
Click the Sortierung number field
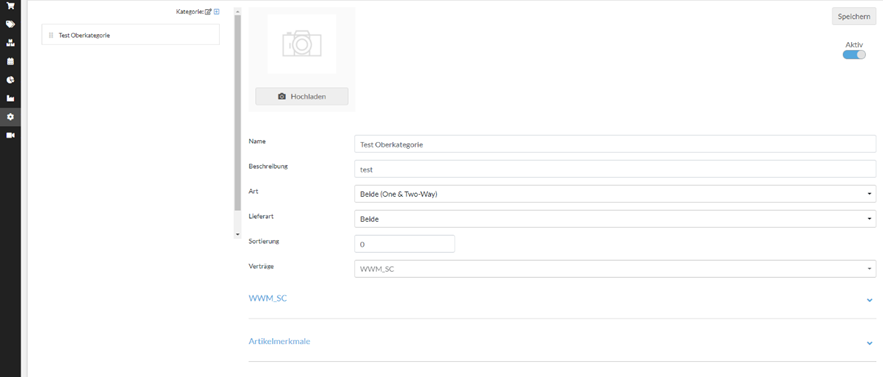coord(404,244)
